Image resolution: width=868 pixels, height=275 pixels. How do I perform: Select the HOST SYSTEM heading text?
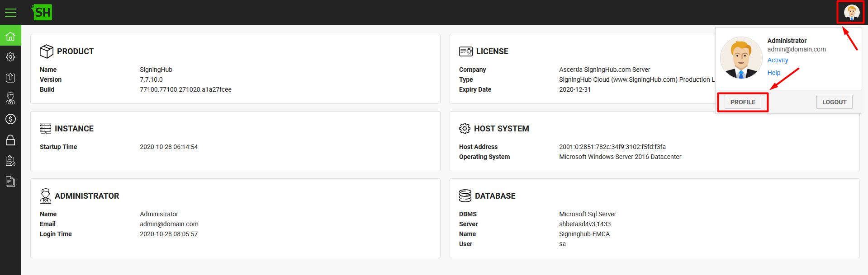(x=502, y=129)
